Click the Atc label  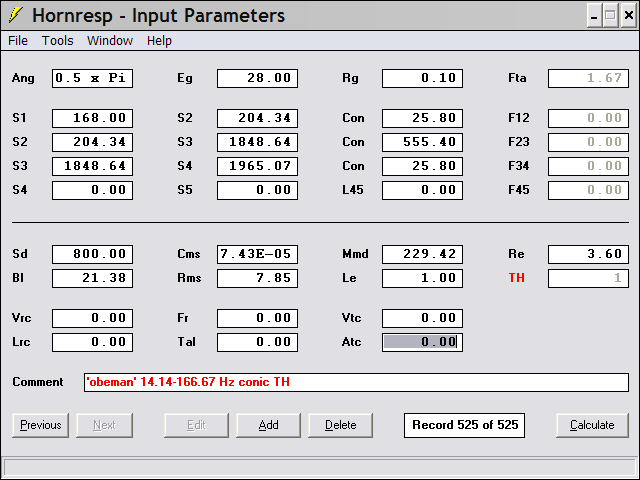click(x=351, y=342)
